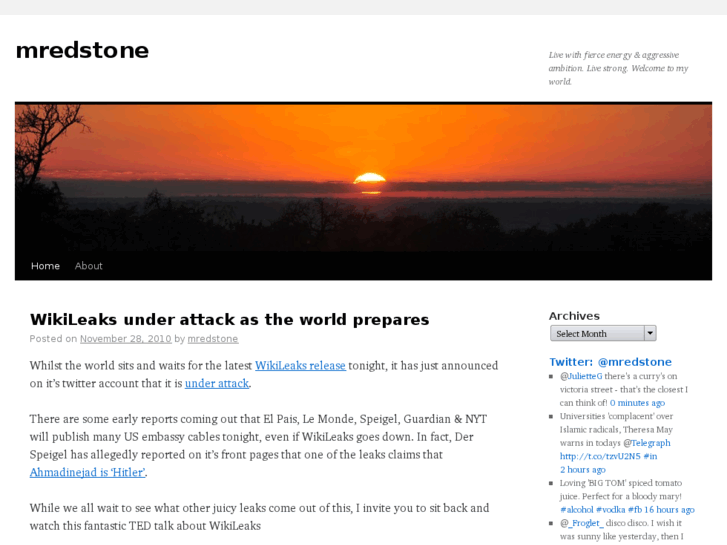Open the About menu item
The image size is (727, 545).
pyautogui.click(x=89, y=266)
